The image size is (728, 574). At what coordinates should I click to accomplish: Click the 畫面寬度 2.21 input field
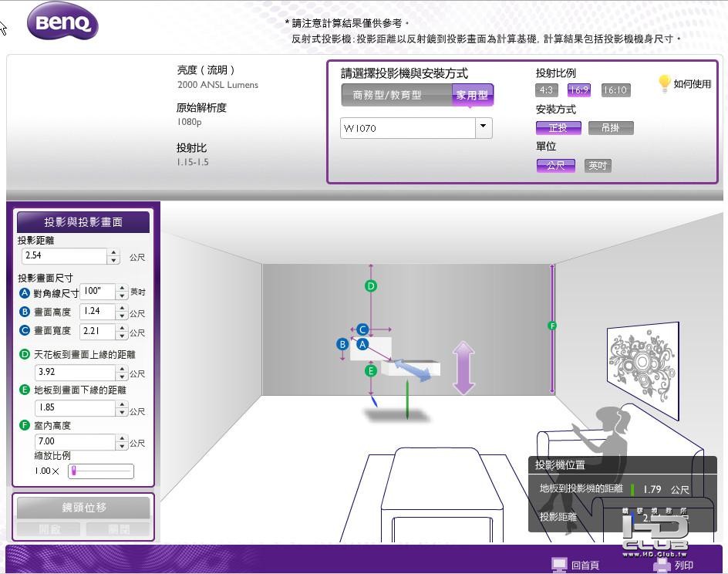[97, 332]
